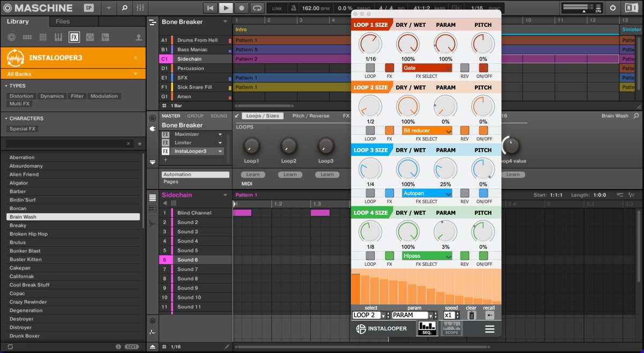Select the plug-in icon in control area
The image size is (644, 353).
tap(152, 129)
